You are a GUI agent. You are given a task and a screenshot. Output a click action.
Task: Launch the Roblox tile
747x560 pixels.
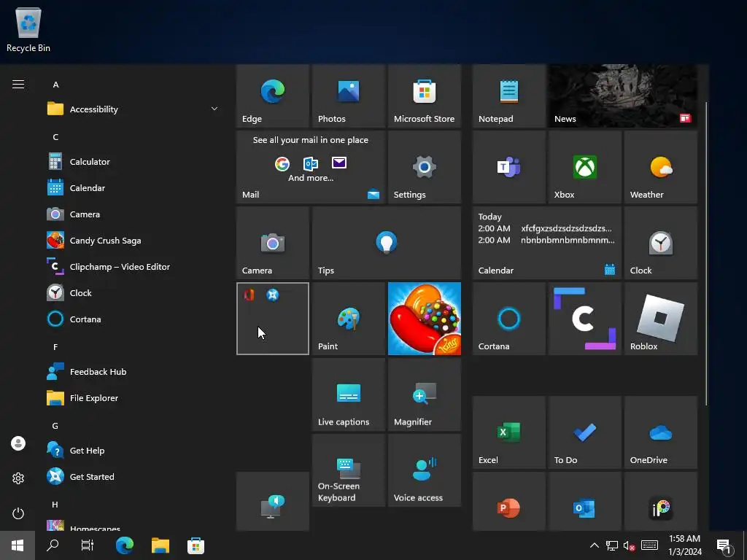pos(661,319)
